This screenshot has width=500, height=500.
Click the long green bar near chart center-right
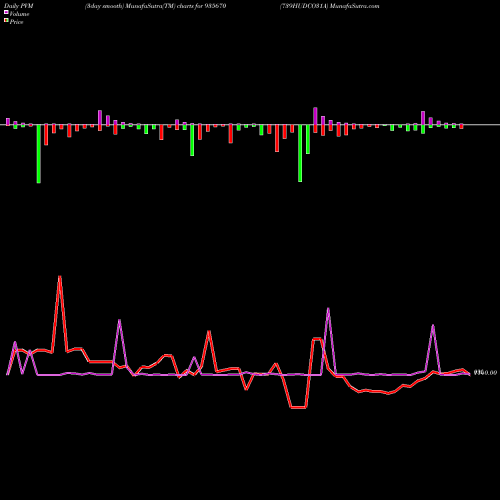tap(300, 153)
